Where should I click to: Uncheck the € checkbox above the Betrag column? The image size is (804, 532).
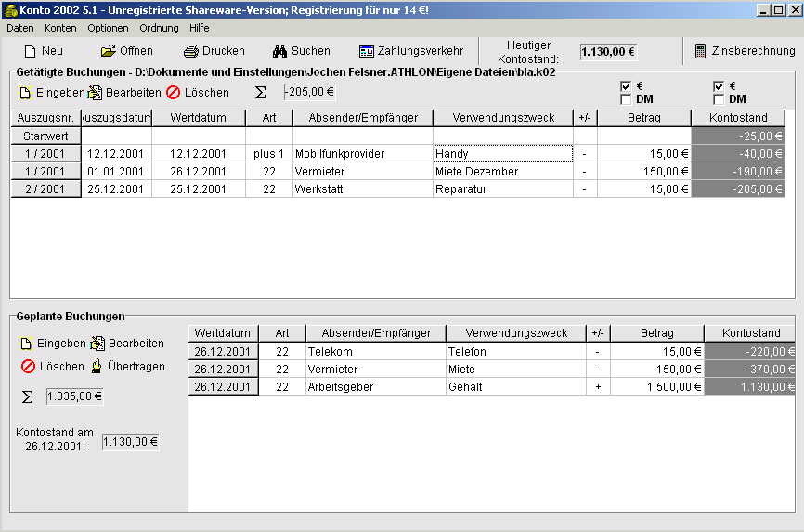point(626,86)
